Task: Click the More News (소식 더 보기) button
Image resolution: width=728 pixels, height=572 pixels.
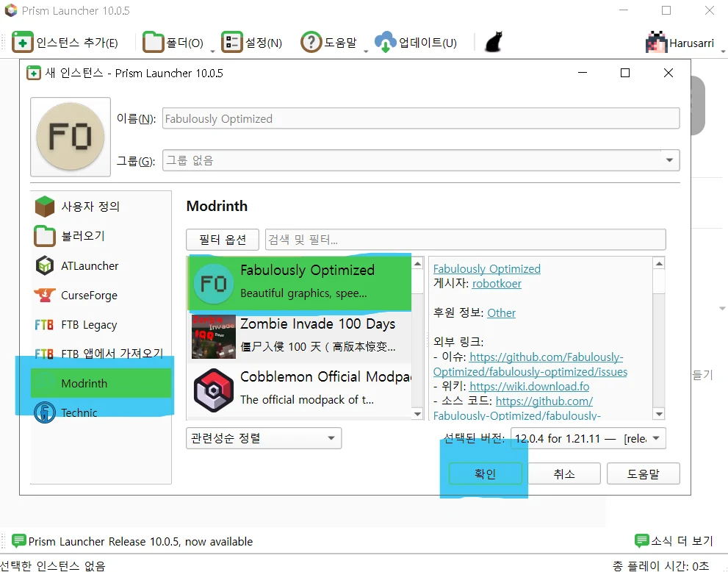Action: (674, 540)
